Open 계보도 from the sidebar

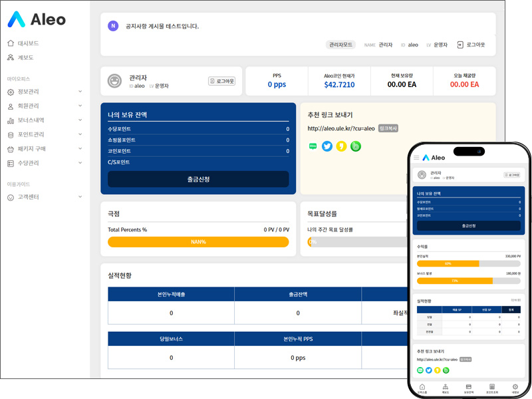click(x=25, y=58)
